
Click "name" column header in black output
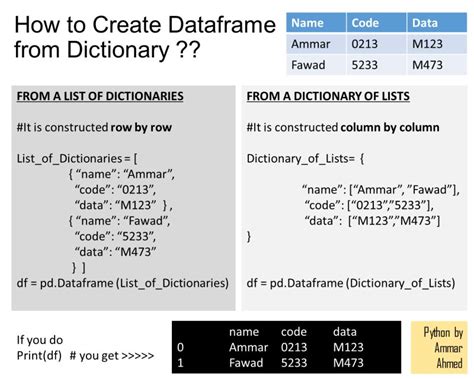(x=244, y=332)
